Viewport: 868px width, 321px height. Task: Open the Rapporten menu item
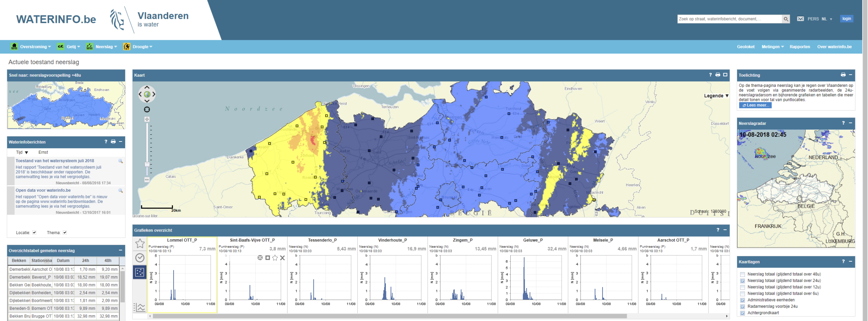800,47
